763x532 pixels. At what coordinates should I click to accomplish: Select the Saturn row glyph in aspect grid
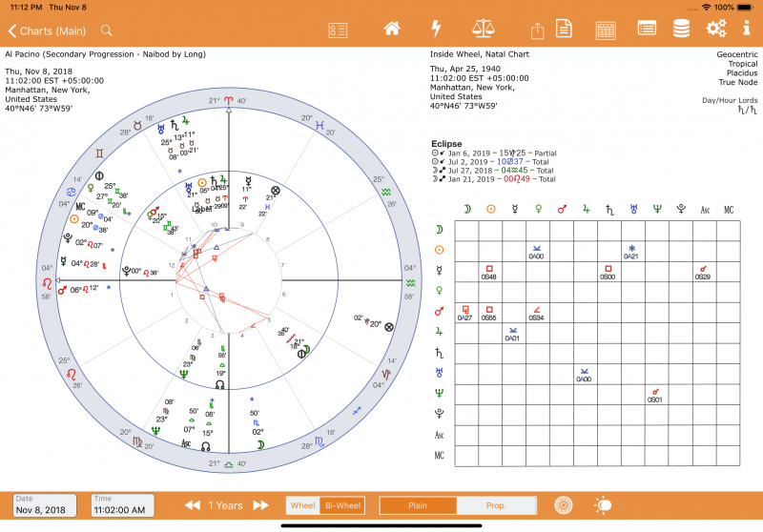[439, 353]
